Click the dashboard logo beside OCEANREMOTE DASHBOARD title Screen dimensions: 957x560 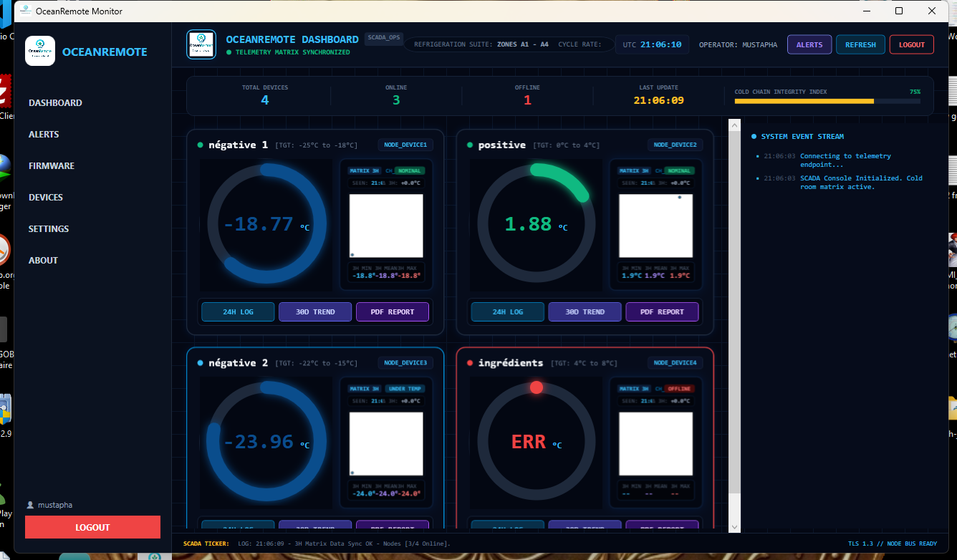(x=201, y=44)
